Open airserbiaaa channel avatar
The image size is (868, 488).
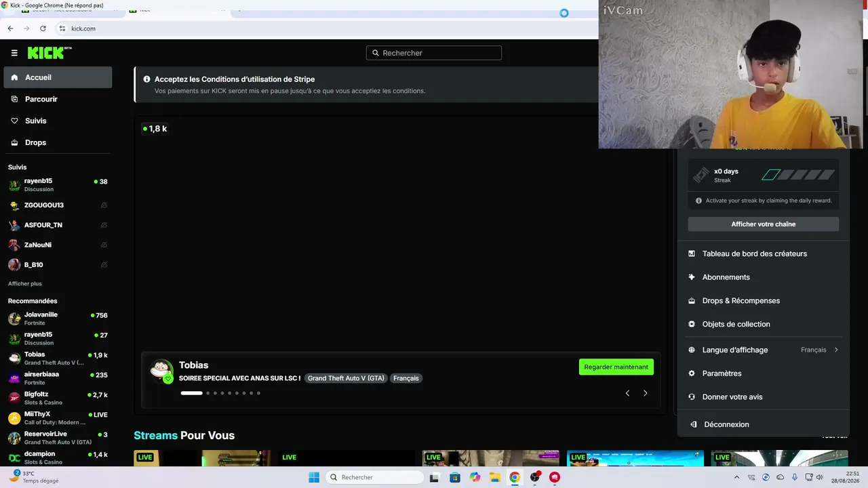coord(14,378)
